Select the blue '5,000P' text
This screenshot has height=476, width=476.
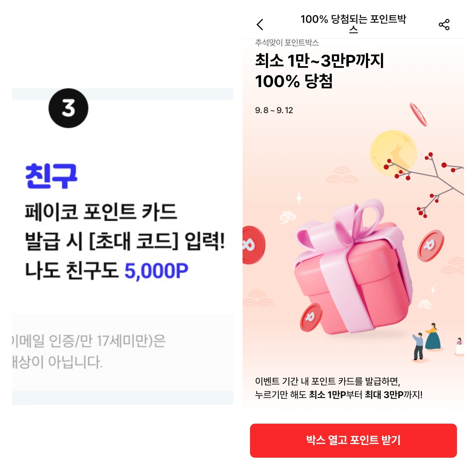(156, 271)
